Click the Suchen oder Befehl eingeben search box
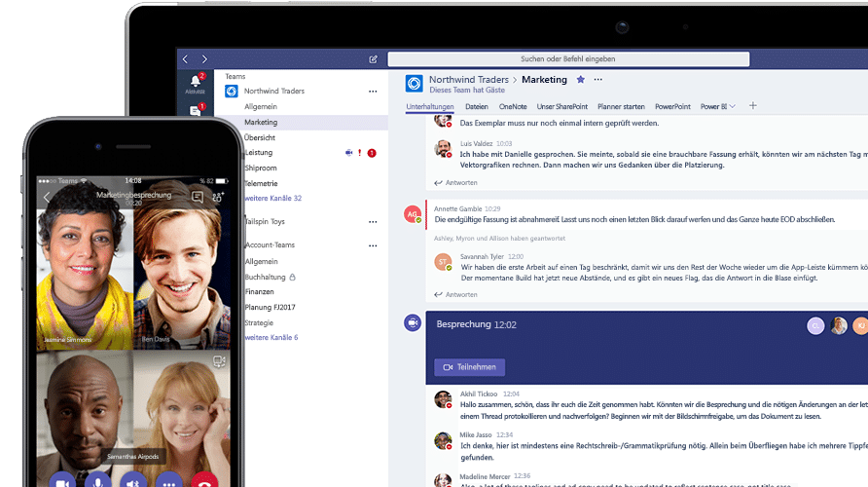The image size is (868, 487). point(568,58)
